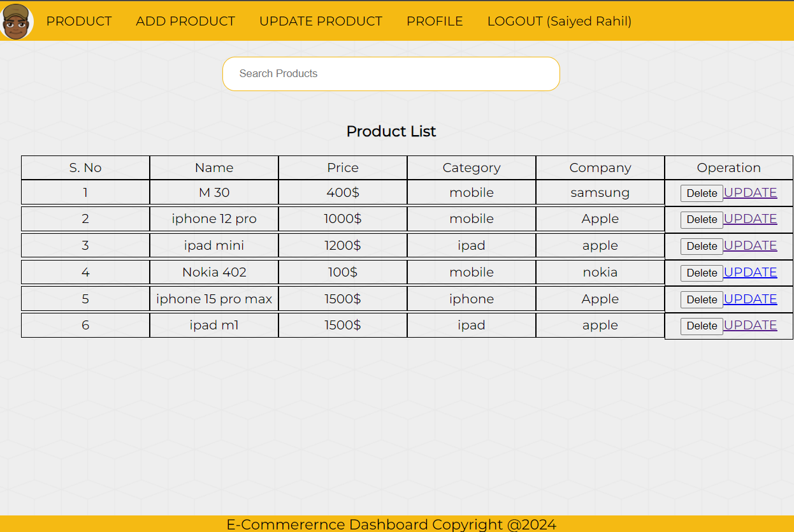794x532 pixels.
Task: Delete the Nokia 402 product
Action: pos(702,273)
